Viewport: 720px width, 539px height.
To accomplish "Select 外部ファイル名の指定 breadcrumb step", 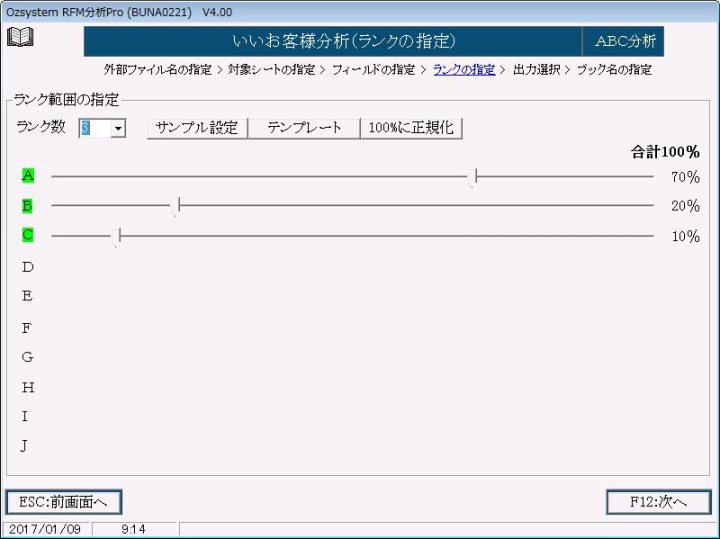I will 158,70.
